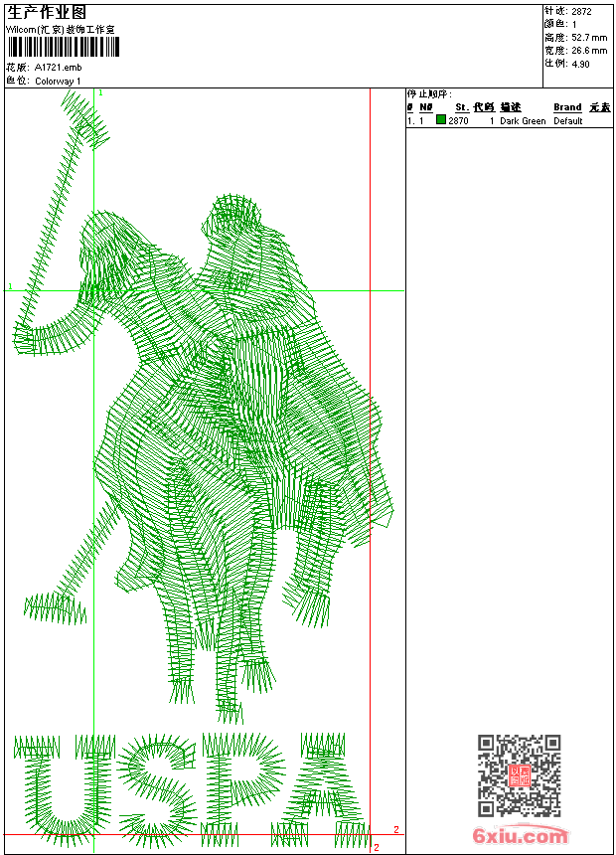Click the Default brand cell

tap(568, 121)
